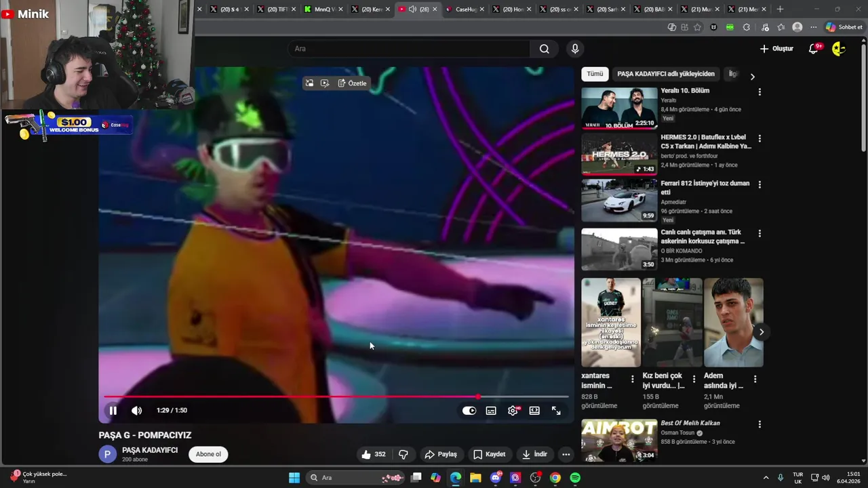Select the Tümü filter chip
The height and width of the screenshot is (488, 868).
595,74
